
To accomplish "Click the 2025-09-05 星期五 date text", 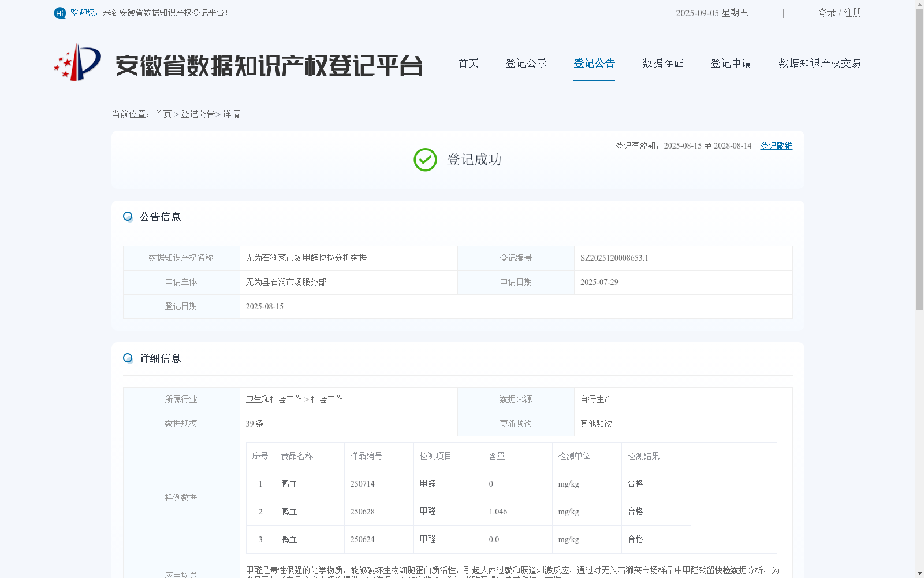I will 712,13.
